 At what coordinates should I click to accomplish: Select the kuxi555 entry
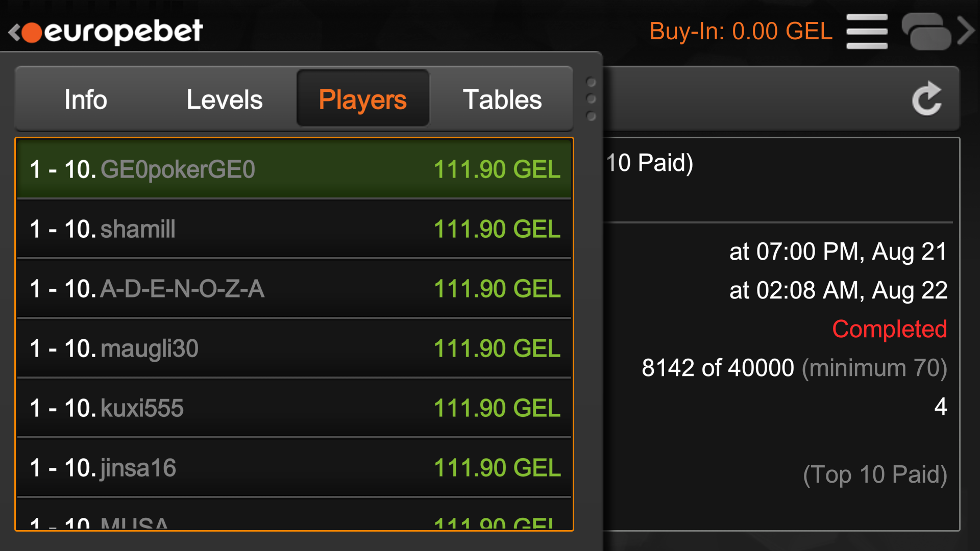(294, 408)
